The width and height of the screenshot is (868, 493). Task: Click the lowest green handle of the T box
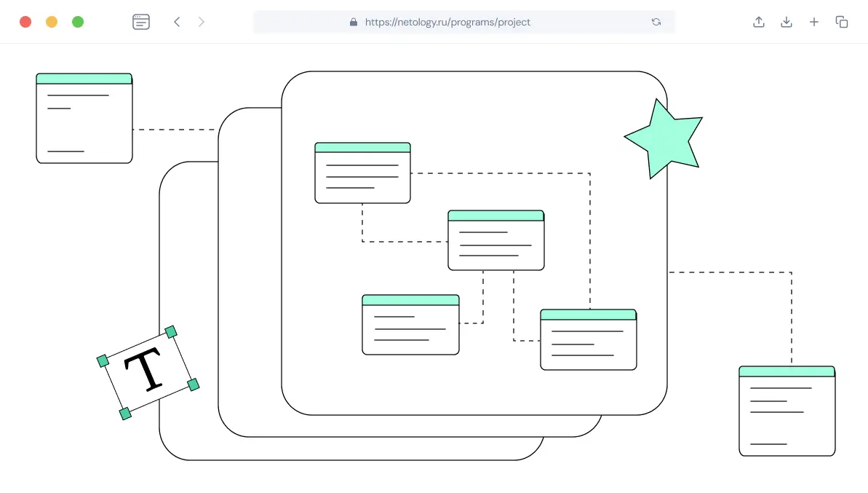(125, 414)
